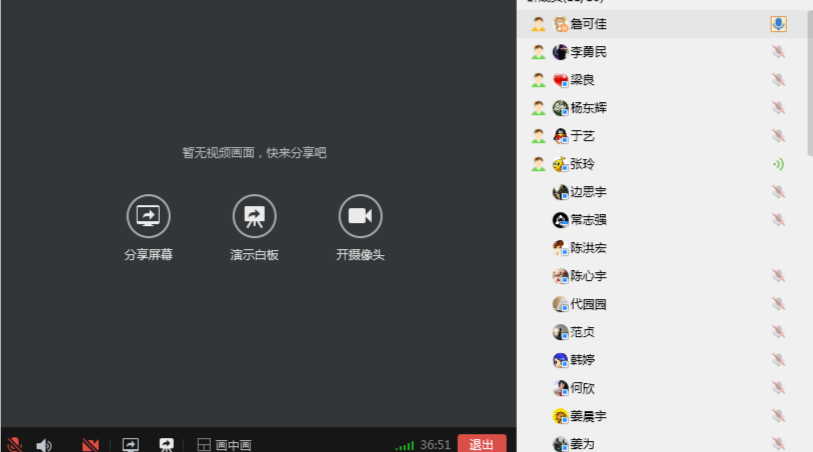The image size is (813, 452).
Task: Click the 36:51 call duration timer
Action: pyautogui.click(x=435, y=445)
